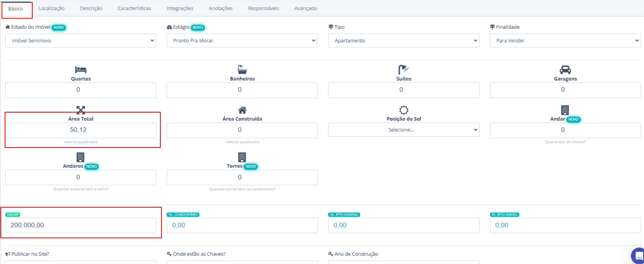Click the VL. Condomínio input field
Image resolution: width=644 pixels, height=264 pixels.
[x=242, y=225]
